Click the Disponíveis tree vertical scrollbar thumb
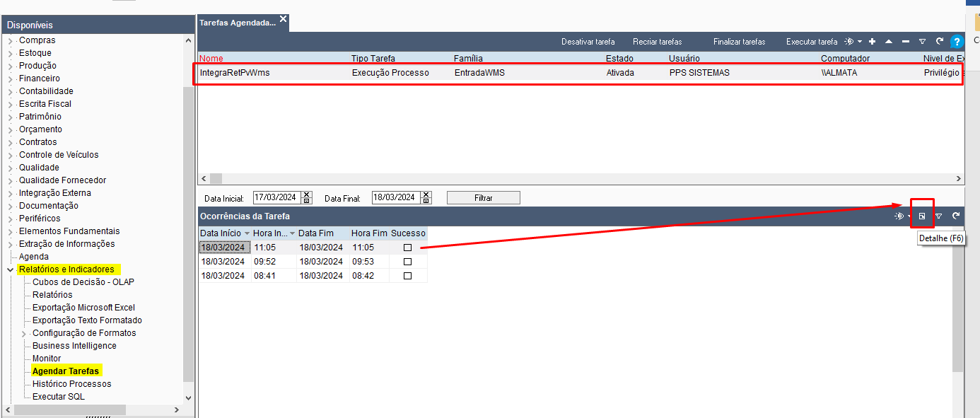980x418 pixels. [188, 233]
